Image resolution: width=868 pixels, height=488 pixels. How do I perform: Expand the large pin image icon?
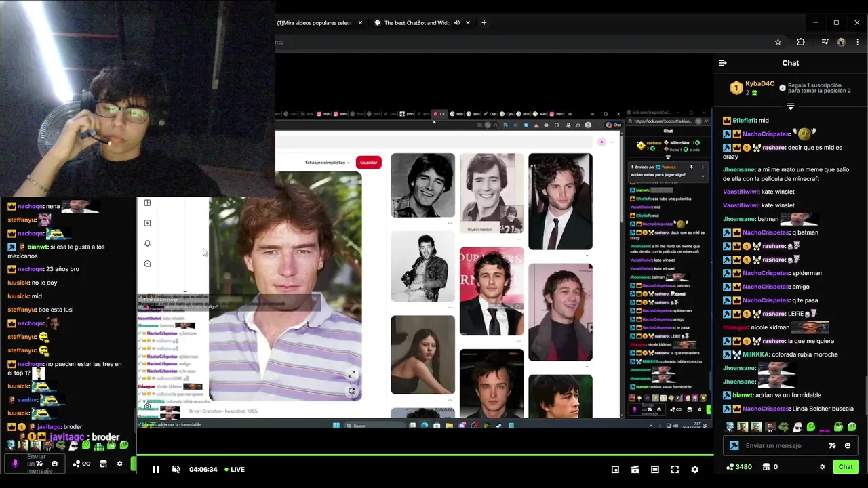coord(352,374)
